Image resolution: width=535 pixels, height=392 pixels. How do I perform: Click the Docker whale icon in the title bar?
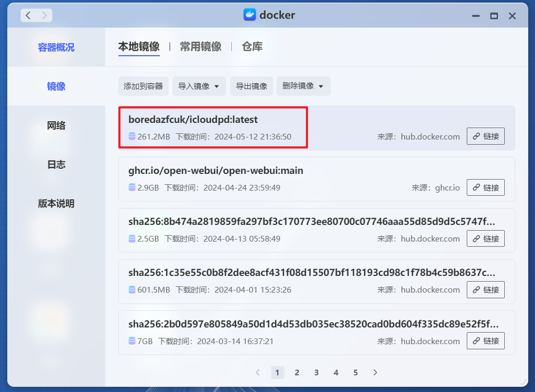250,15
